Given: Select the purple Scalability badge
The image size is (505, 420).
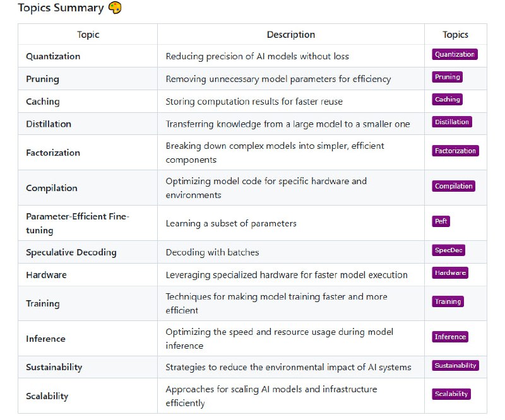Looking at the screenshot, I should pos(451,395).
